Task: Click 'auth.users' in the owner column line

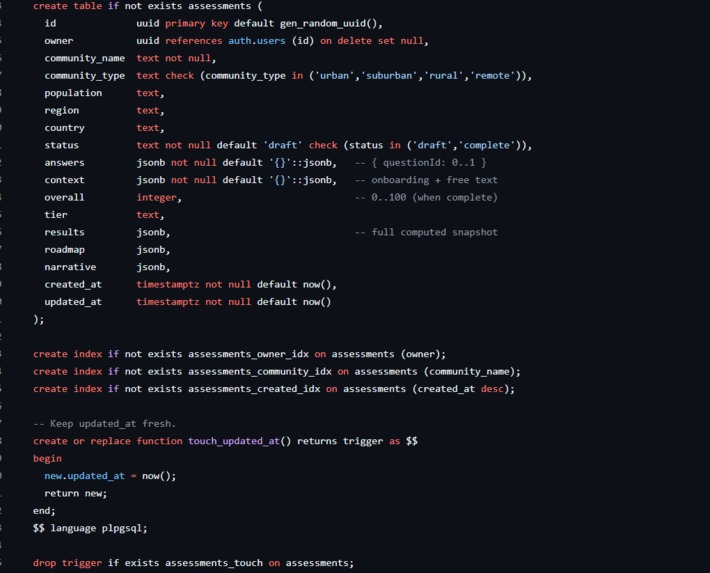Action: pos(257,41)
